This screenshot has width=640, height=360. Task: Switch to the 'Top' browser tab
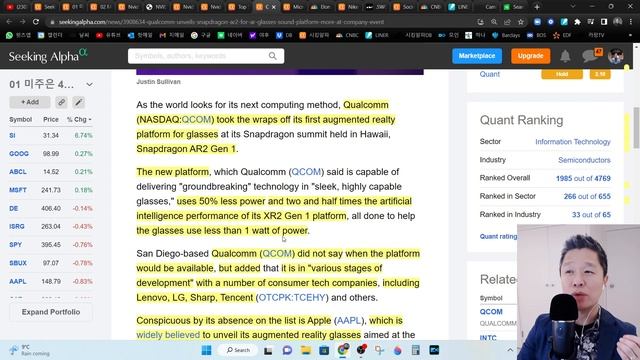[238, 7]
